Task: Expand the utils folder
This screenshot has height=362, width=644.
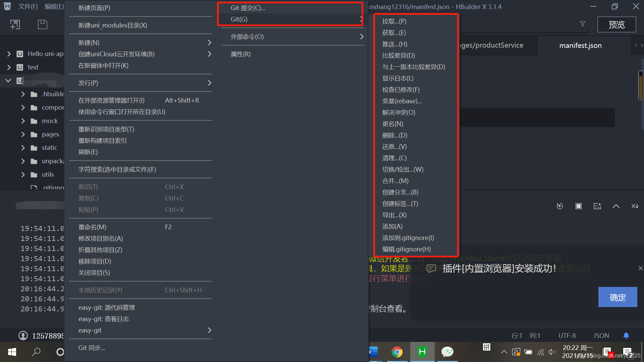Action: tap(23, 175)
